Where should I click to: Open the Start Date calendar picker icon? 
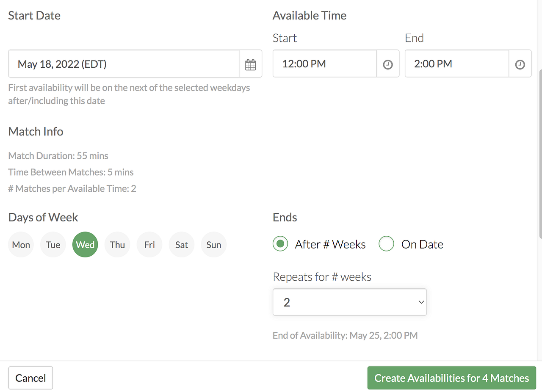pyautogui.click(x=251, y=64)
